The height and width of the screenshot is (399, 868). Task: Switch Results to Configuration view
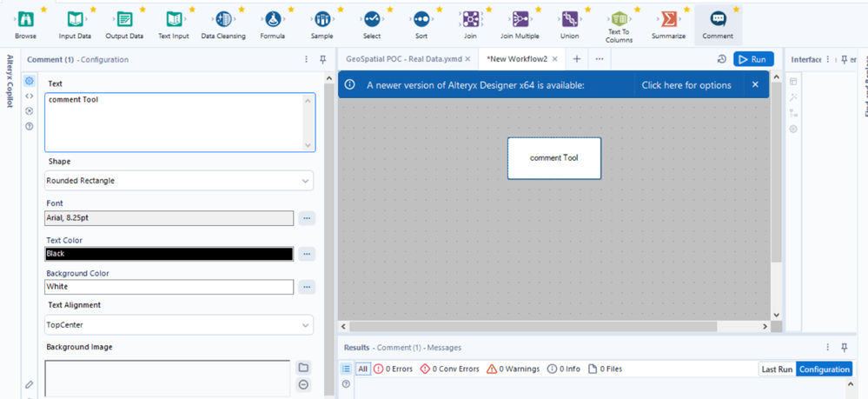[825, 369]
